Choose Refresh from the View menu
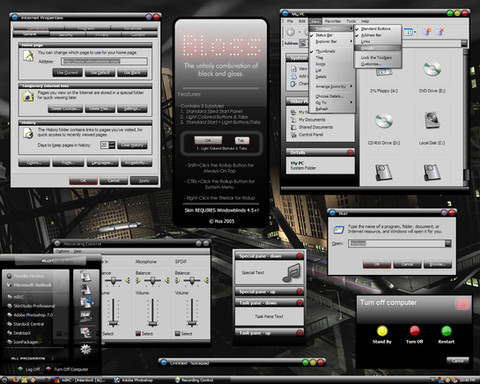The image size is (480, 384). (322, 109)
